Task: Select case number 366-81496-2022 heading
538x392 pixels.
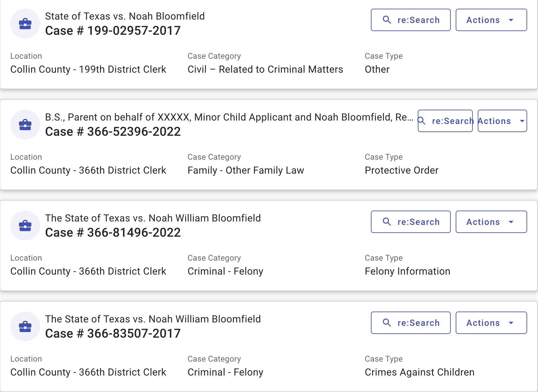Action: coord(113,233)
